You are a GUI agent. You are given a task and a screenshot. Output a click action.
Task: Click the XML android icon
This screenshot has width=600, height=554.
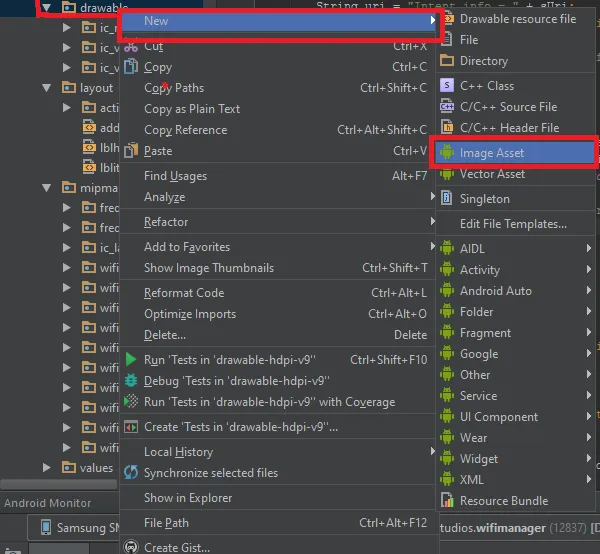(447, 479)
